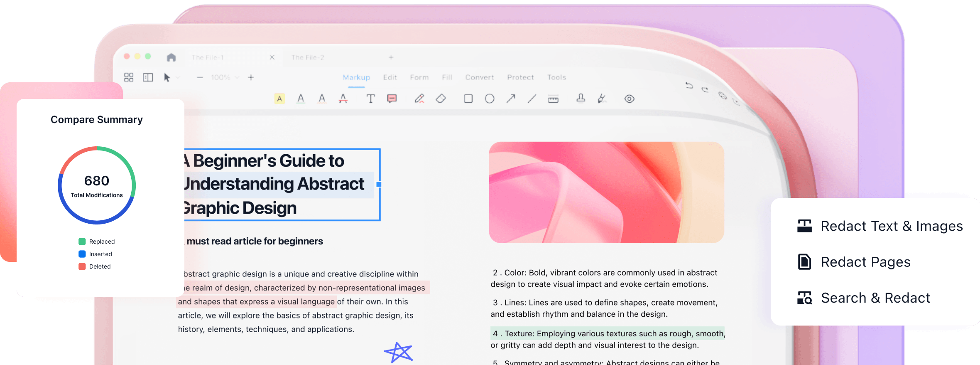Viewport: 980px width, 365px height.
Task: Click the red Deleted legend swatch
Action: [x=82, y=266]
